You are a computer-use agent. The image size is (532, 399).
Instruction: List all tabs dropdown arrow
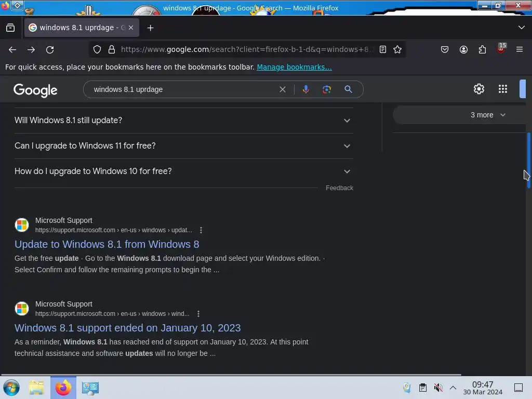pyautogui.click(x=522, y=28)
